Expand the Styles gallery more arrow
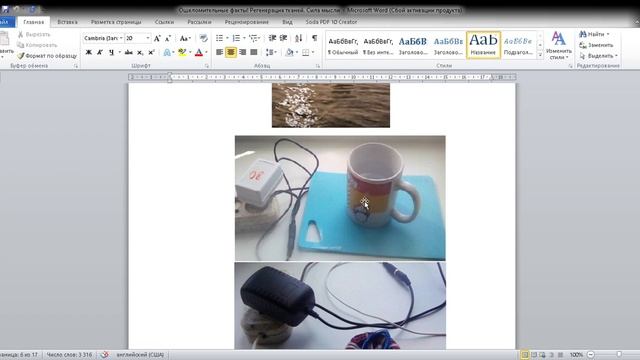Viewport: 640px width, 360px height. tap(540, 55)
